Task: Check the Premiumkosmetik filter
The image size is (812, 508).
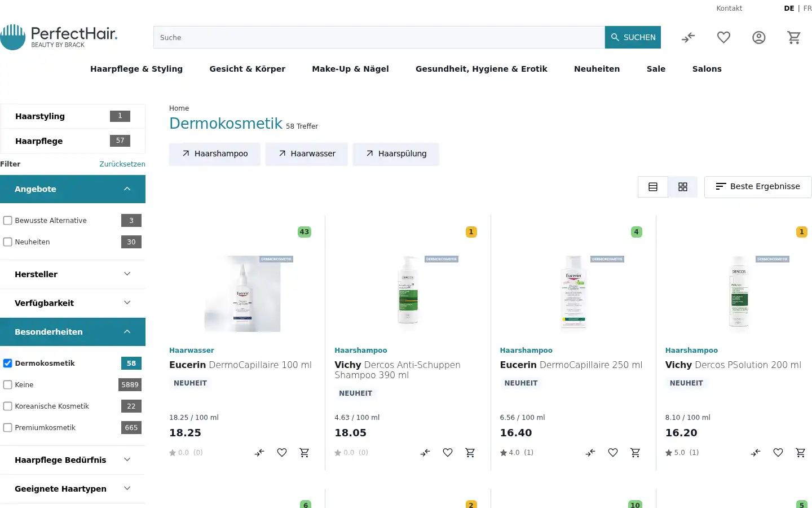Action: tap(8, 428)
